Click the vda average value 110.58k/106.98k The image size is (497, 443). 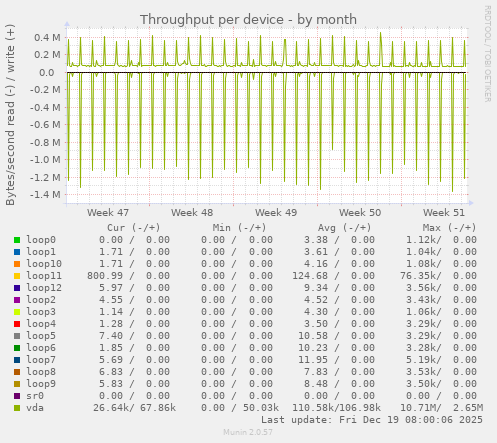coord(337,408)
